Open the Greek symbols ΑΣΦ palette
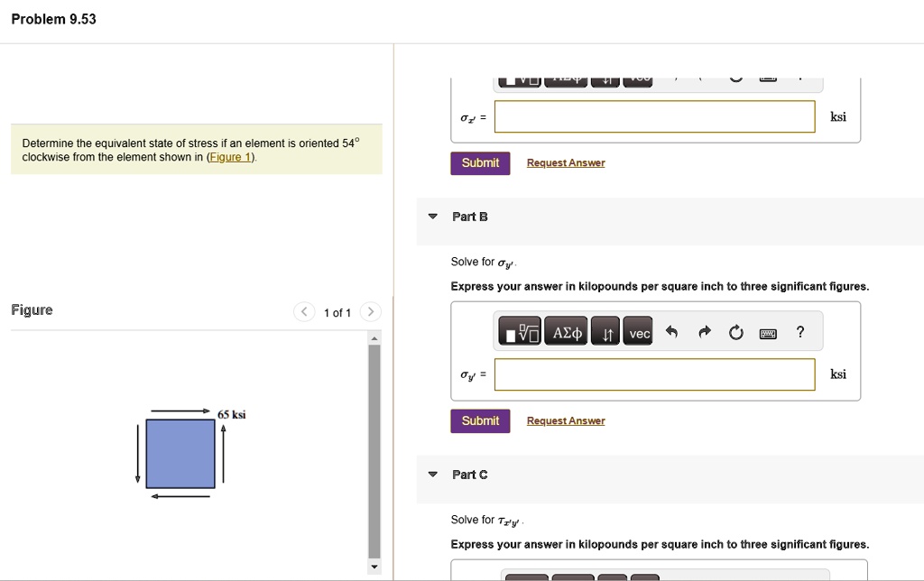 point(568,334)
